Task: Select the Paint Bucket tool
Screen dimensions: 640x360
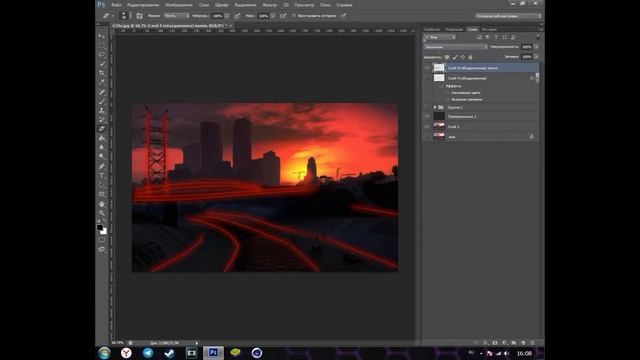Action: pos(102,138)
